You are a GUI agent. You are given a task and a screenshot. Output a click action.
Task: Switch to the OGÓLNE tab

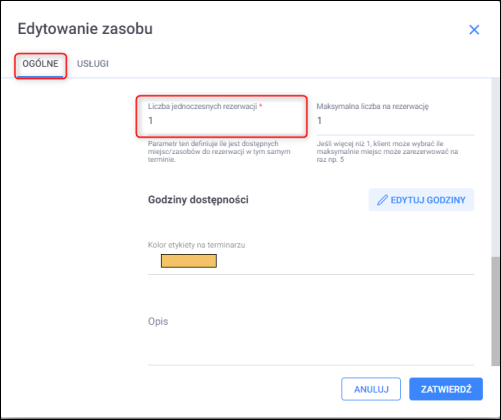[40, 64]
